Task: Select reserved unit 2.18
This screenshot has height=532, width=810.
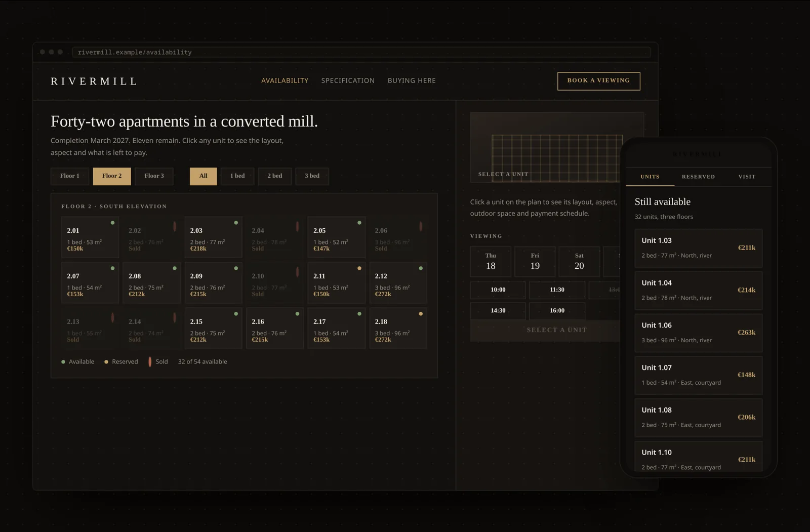Action: (x=398, y=329)
